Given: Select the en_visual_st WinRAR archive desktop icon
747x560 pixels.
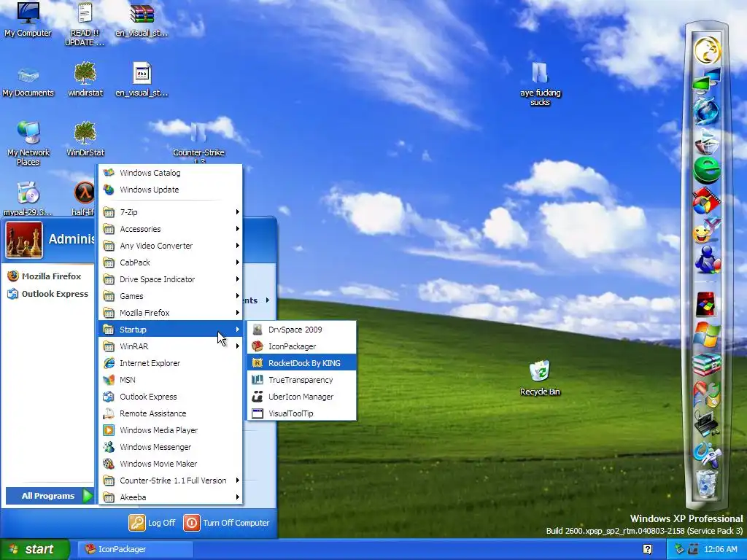Looking at the screenshot, I should click(142, 19).
